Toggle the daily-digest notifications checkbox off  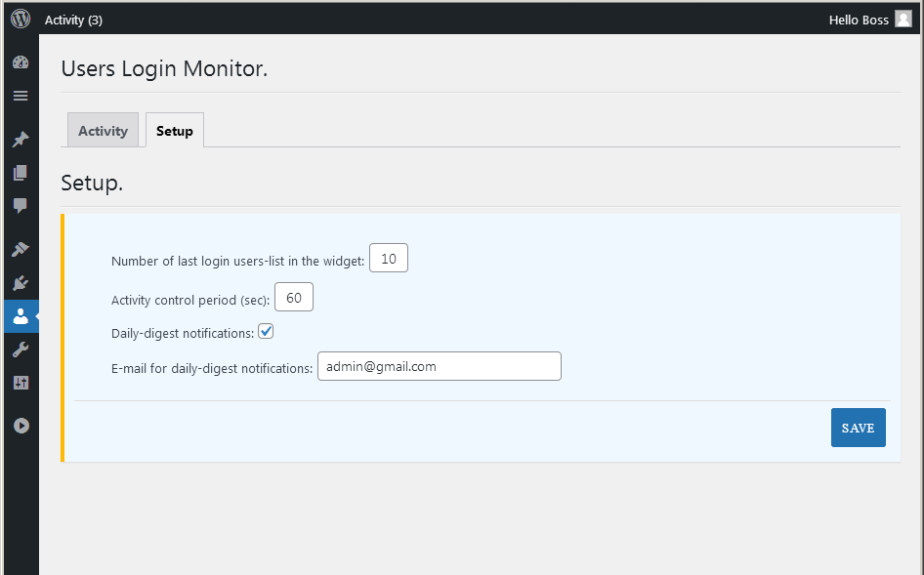coord(266,331)
